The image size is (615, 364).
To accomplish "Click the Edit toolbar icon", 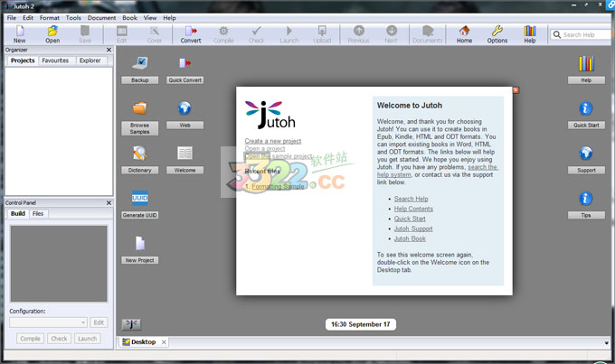I will pyautogui.click(x=121, y=34).
